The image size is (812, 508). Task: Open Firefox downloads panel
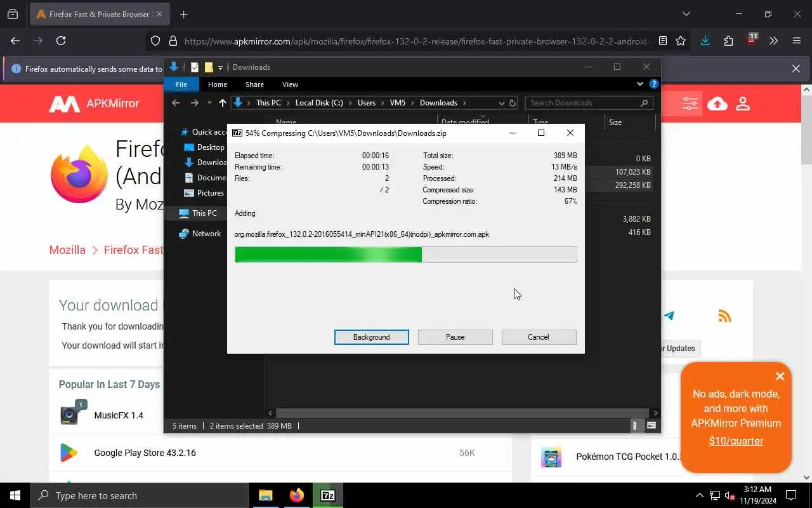(x=705, y=41)
